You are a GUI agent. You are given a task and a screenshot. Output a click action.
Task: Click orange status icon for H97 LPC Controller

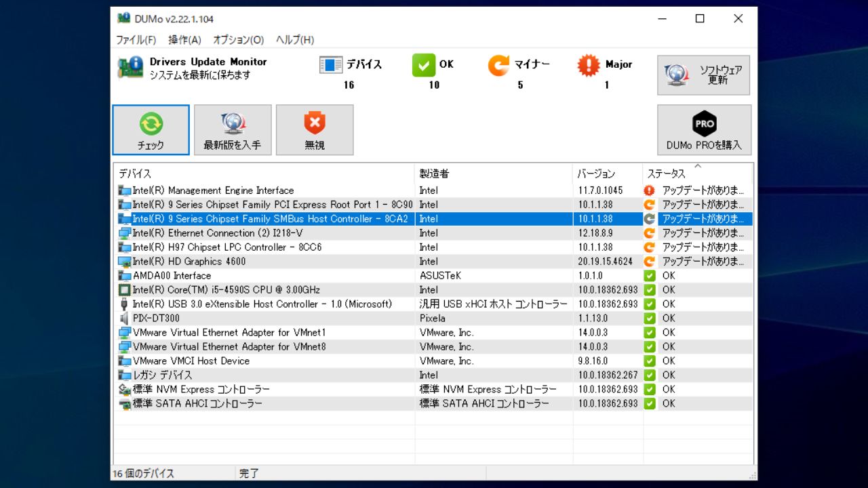click(x=650, y=247)
